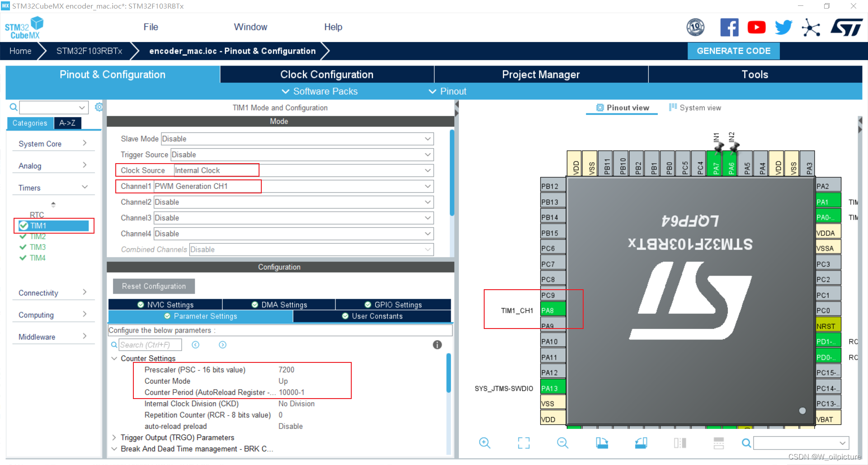Click the STM32CubeMX logo

pyautogui.click(x=24, y=28)
